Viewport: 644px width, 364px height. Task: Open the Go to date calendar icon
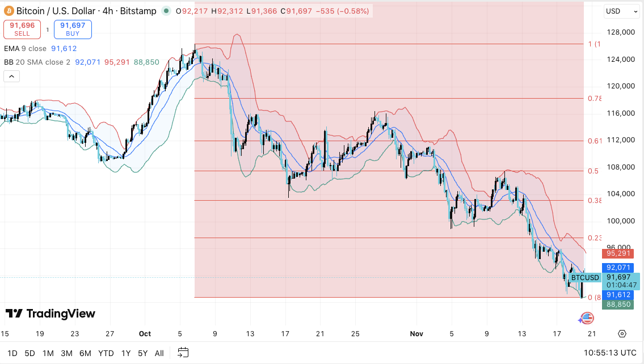pyautogui.click(x=183, y=353)
